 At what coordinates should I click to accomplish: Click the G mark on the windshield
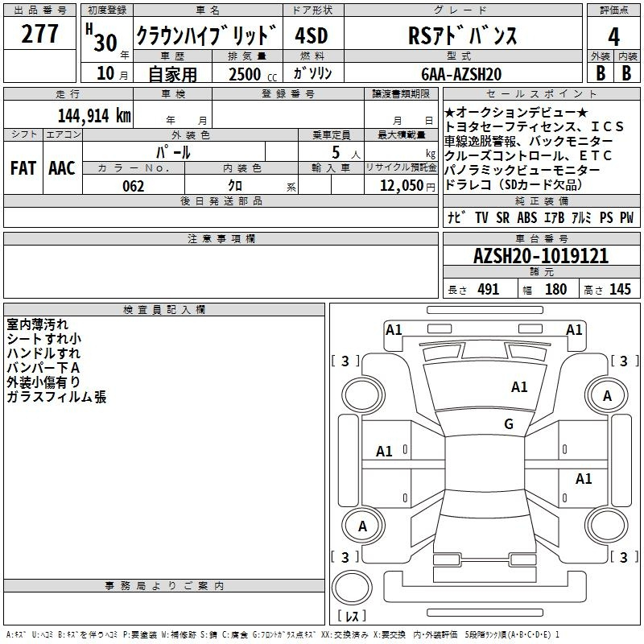[x=508, y=424]
